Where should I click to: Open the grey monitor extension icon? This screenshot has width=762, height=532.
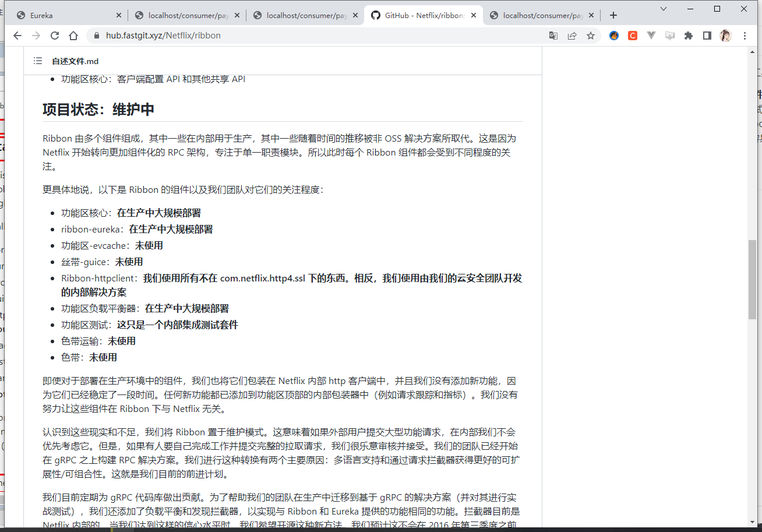coord(670,36)
